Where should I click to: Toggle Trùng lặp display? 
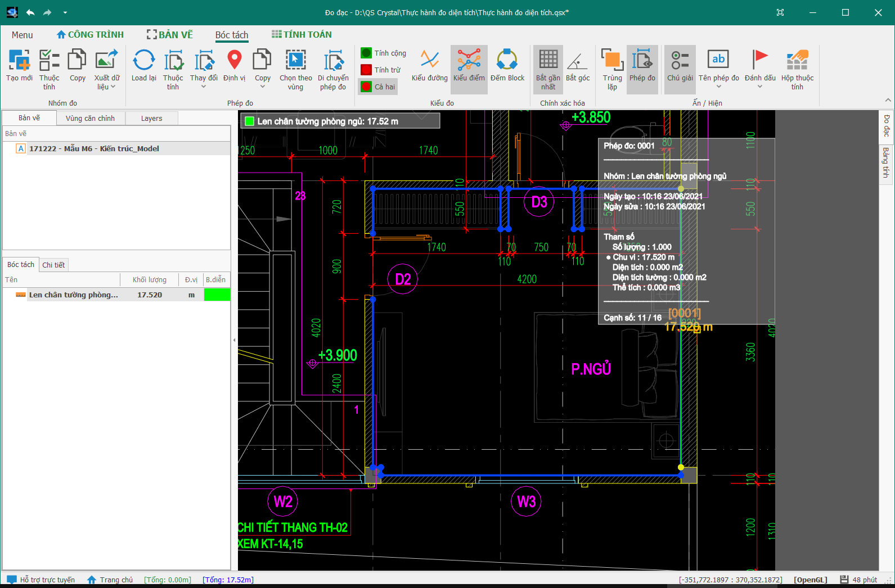(x=612, y=69)
